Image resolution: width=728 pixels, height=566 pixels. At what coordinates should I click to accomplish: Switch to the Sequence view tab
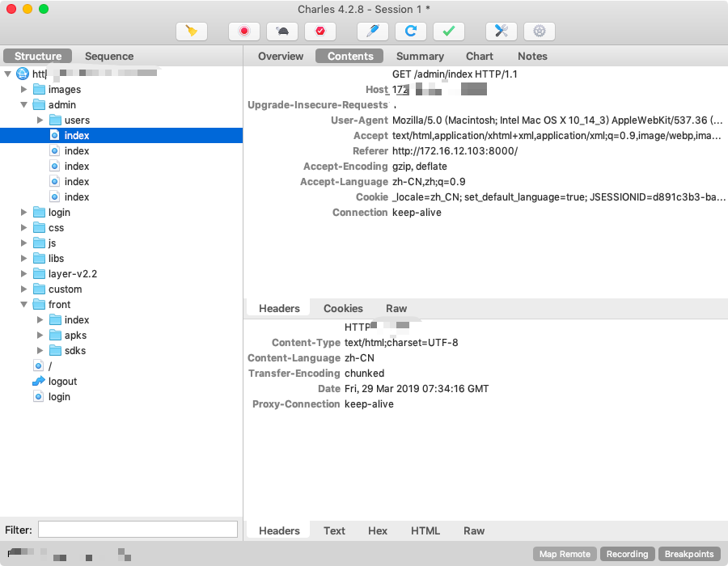pos(109,56)
